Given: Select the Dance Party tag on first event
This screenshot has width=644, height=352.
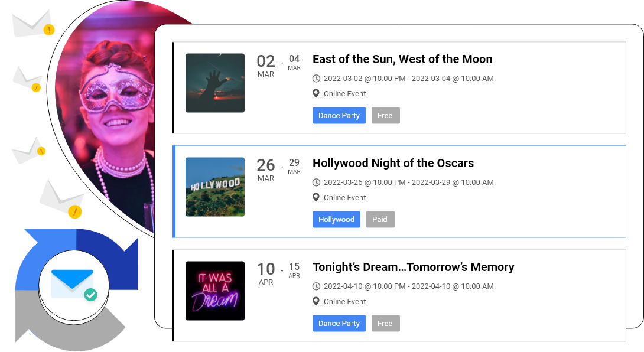Looking at the screenshot, I should pyautogui.click(x=339, y=116).
